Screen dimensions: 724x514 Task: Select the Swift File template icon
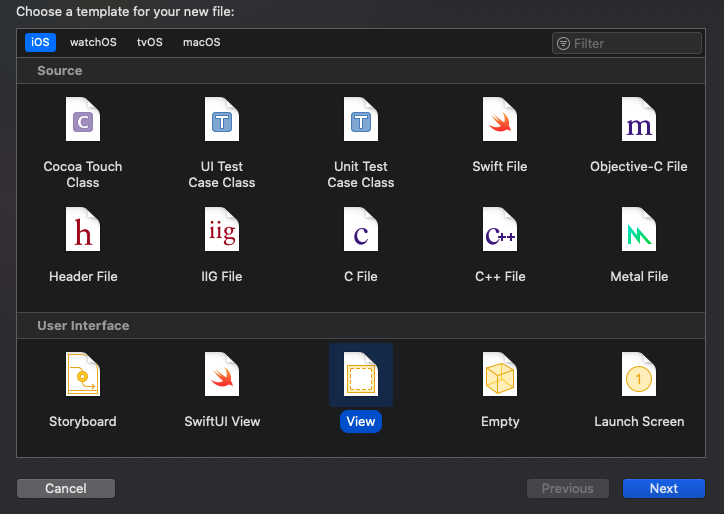point(500,119)
